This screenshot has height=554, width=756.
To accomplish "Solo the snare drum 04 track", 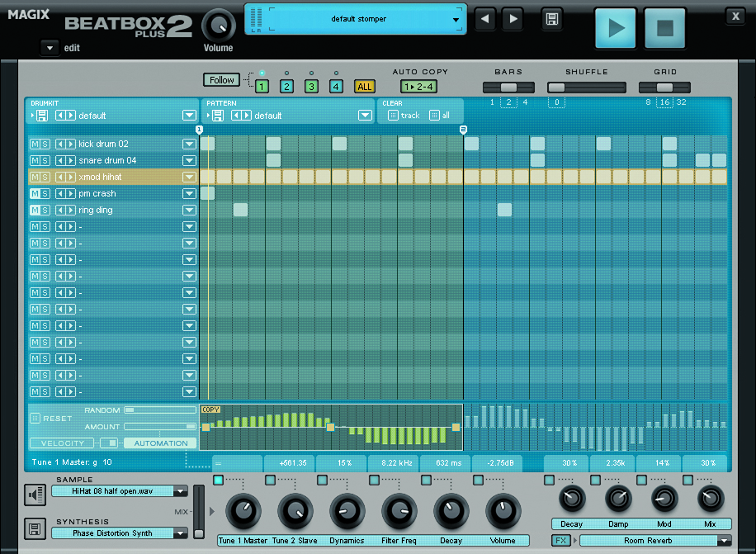I will pos(45,161).
